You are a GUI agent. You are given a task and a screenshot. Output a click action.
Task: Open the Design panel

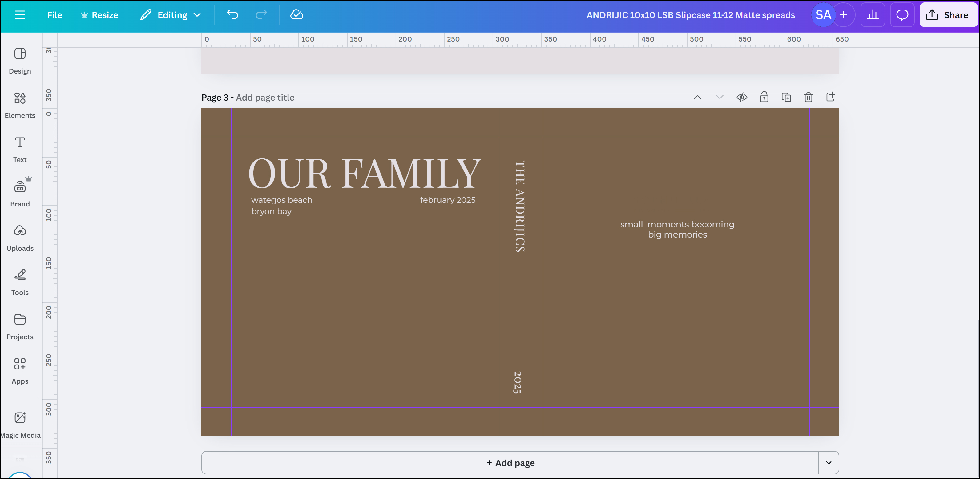pos(20,61)
